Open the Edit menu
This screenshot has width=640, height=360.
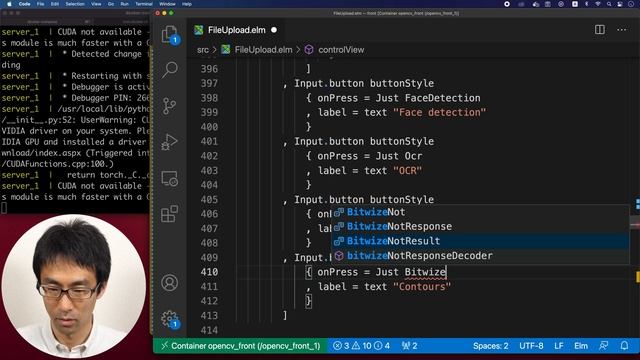click(x=55, y=4)
